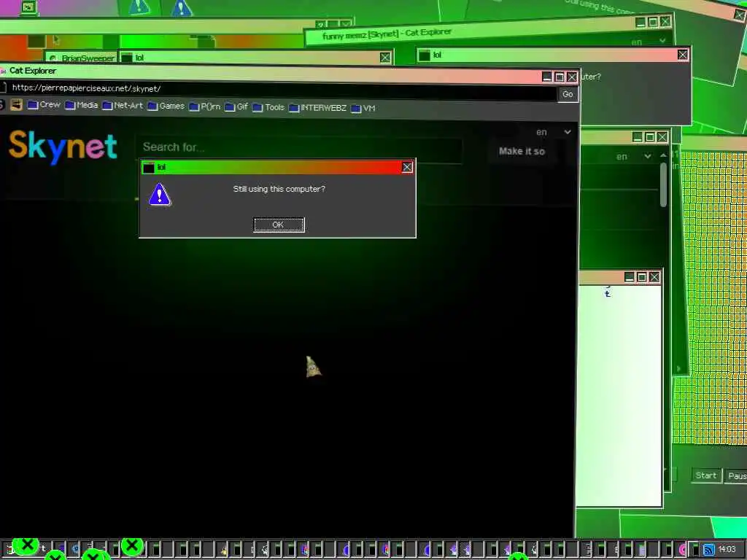Click the Cat Explorer icon in title bar
Viewport: 747px width, 560px height.
pyautogui.click(x=3, y=71)
